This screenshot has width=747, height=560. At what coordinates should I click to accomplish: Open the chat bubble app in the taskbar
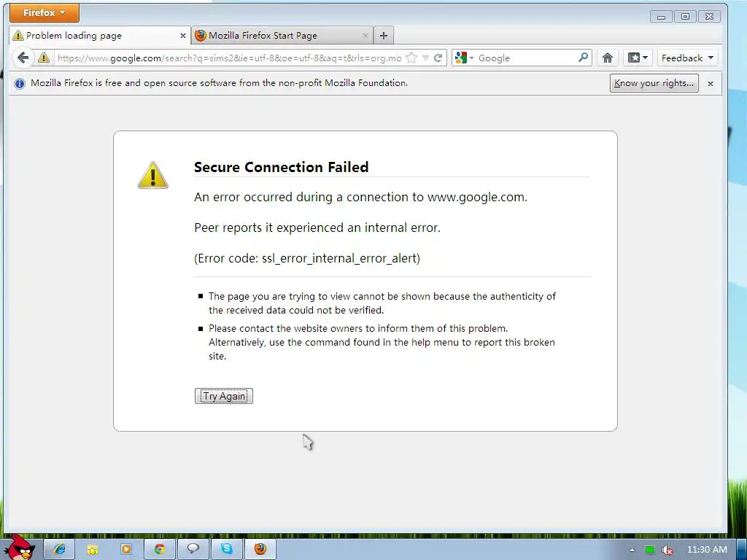[x=193, y=549]
